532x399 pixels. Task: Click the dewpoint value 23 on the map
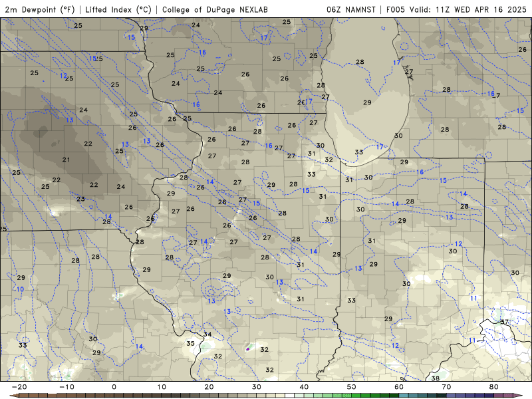coord(80,199)
